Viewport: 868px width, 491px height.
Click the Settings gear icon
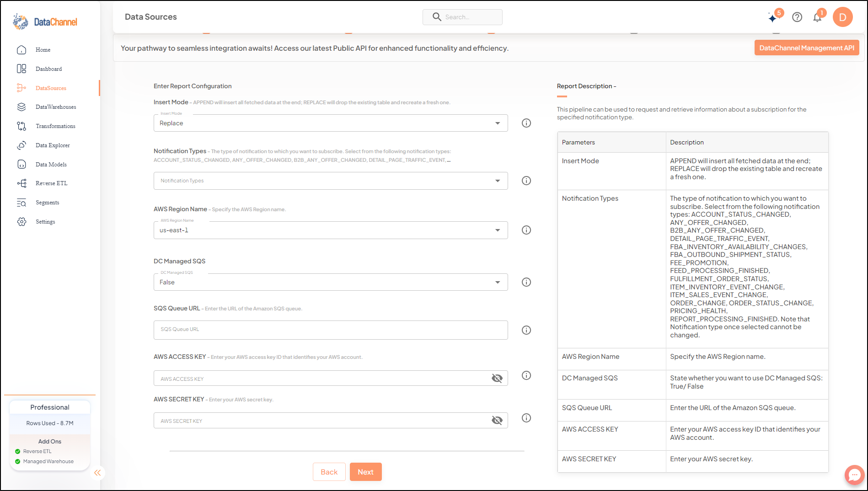(x=21, y=222)
